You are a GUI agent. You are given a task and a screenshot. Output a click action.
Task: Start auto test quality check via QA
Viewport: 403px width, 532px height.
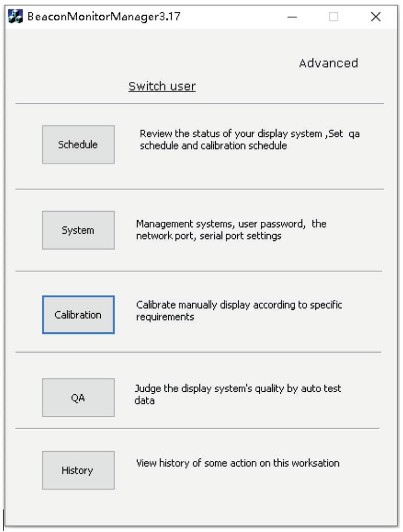(78, 398)
